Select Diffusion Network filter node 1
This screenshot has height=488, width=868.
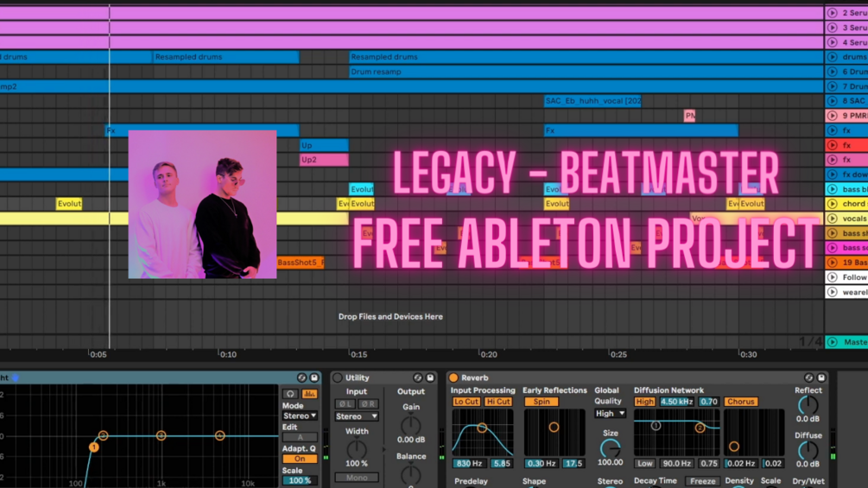point(656,426)
